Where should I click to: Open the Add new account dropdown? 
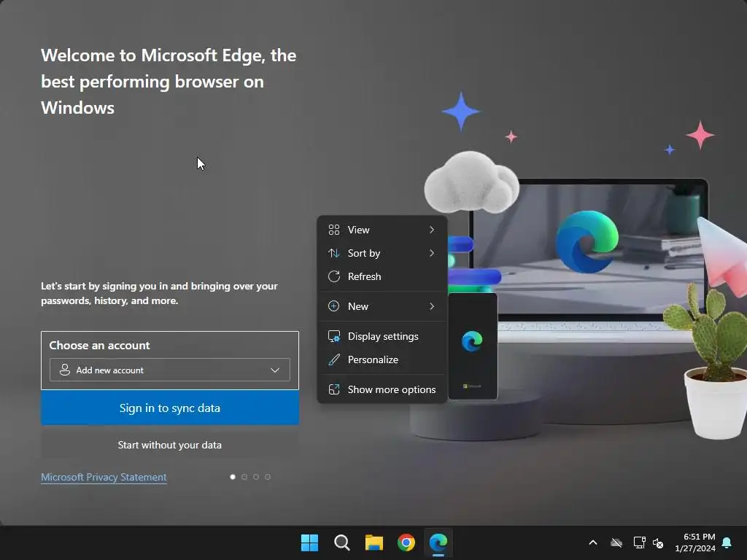[169, 370]
